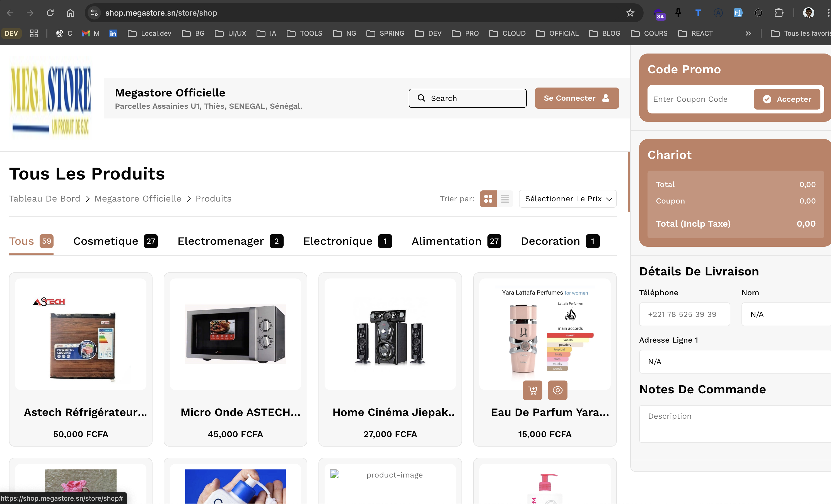Image resolution: width=831 pixels, height=504 pixels.
Task: Click the eye quick-view icon on Yara perfume
Action: point(557,390)
